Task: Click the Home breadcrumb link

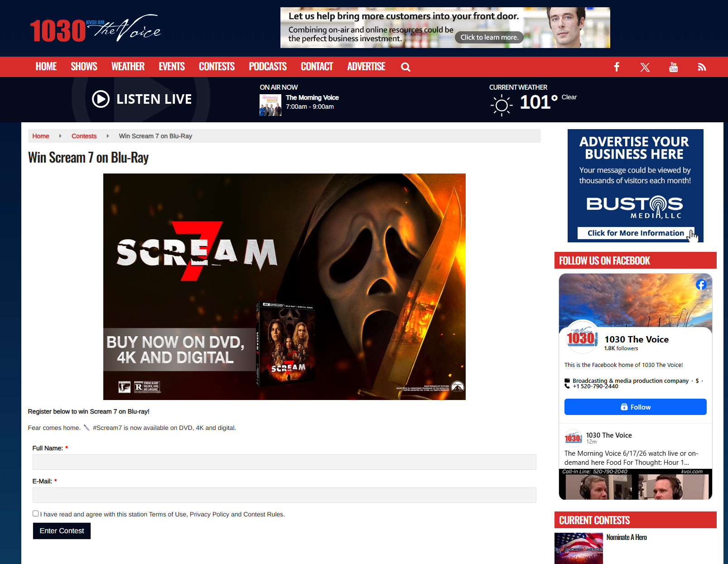Action: (41, 136)
